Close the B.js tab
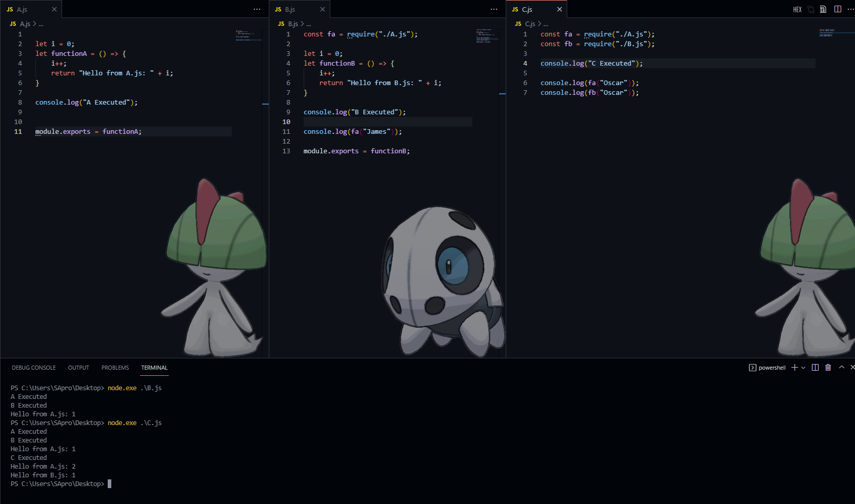Screen dimensions: 855x504 click(323, 9)
